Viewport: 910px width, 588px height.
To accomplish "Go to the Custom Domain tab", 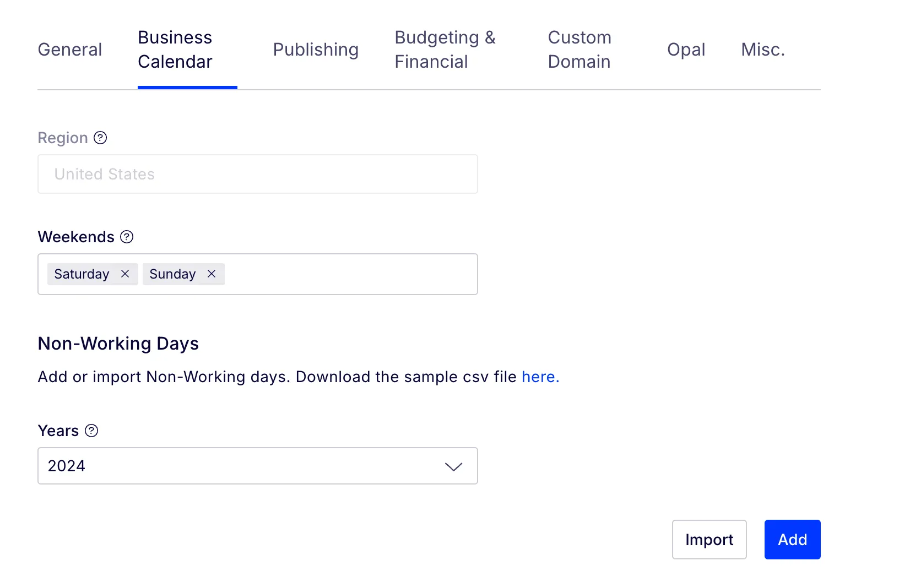I will point(579,50).
